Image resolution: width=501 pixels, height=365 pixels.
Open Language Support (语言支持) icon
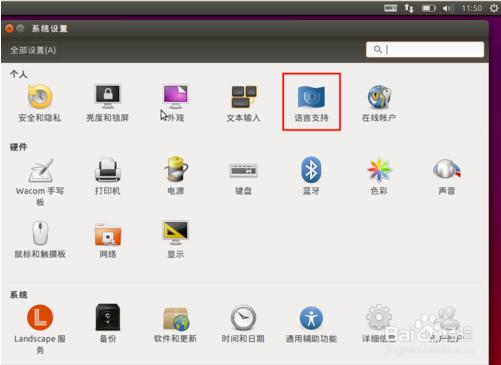point(311,103)
